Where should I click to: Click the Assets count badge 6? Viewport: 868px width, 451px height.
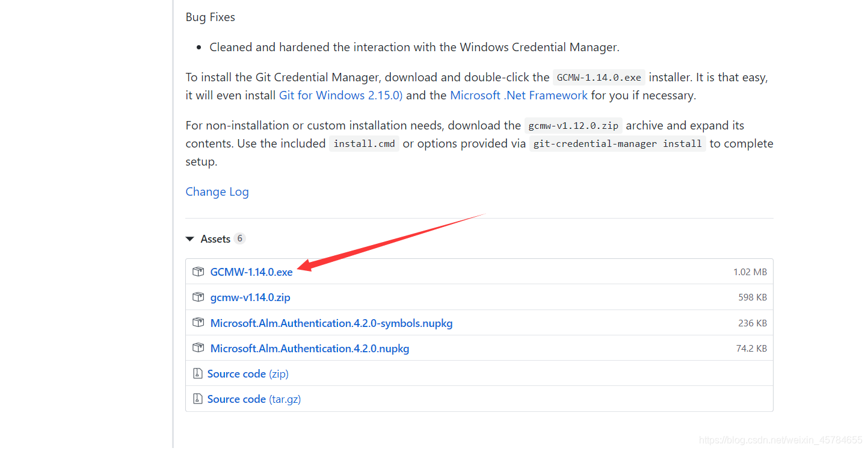point(239,238)
